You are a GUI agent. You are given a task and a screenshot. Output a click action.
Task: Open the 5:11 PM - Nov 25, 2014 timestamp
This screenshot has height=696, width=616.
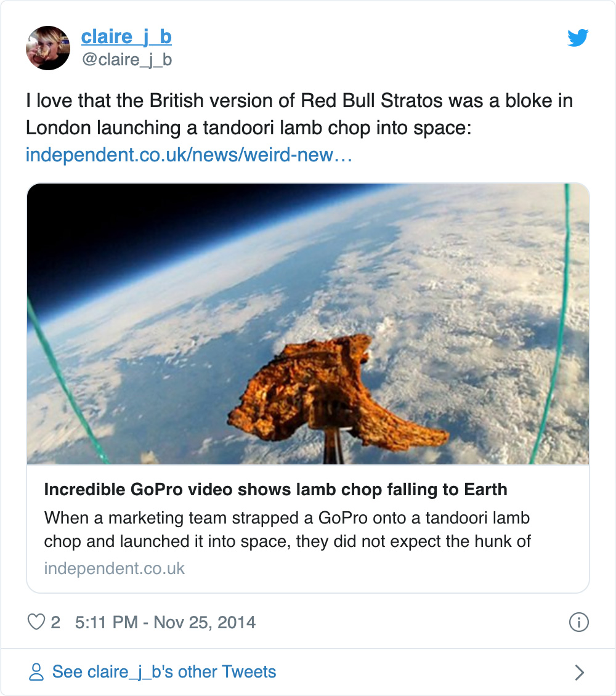pyautogui.click(x=165, y=622)
